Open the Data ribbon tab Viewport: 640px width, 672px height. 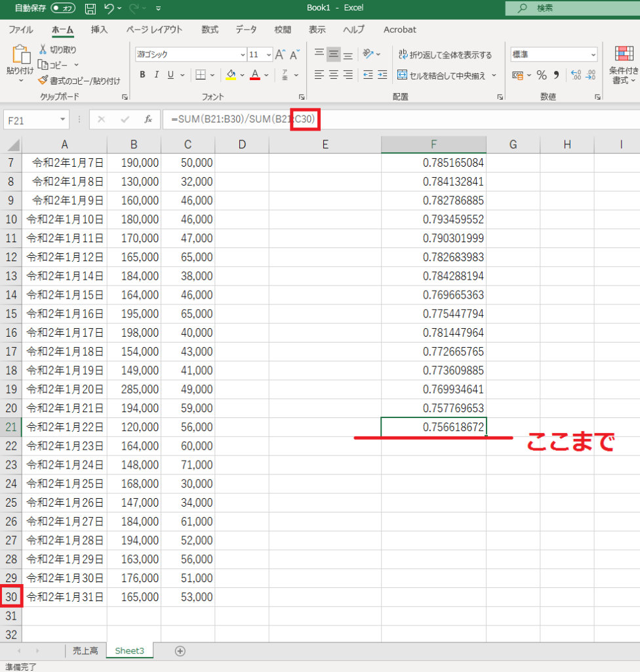click(246, 30)
